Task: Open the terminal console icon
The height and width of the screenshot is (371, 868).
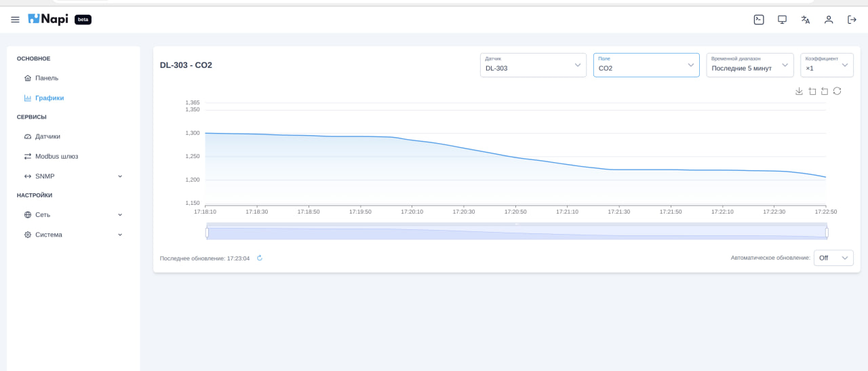Action: 759,20
